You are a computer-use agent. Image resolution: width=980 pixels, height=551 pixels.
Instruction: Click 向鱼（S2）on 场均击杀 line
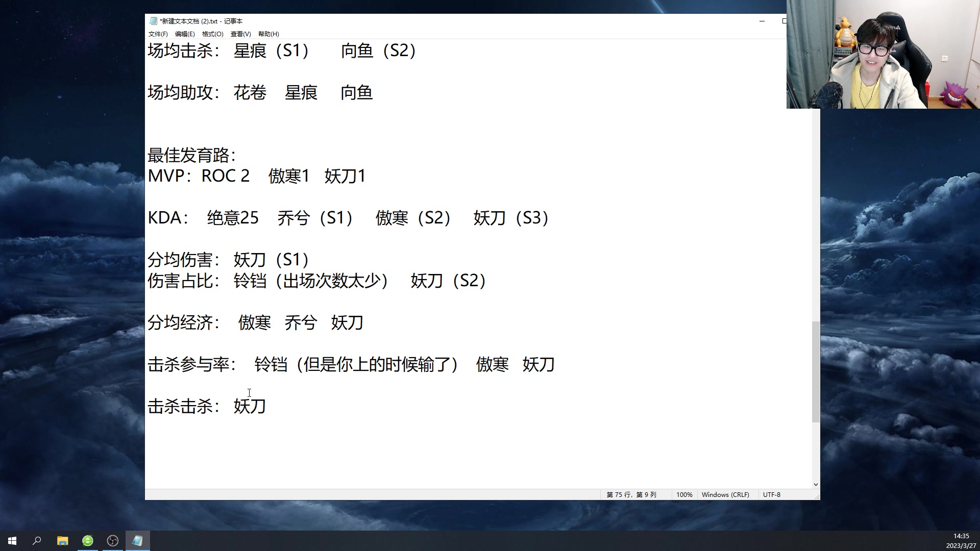379,51
